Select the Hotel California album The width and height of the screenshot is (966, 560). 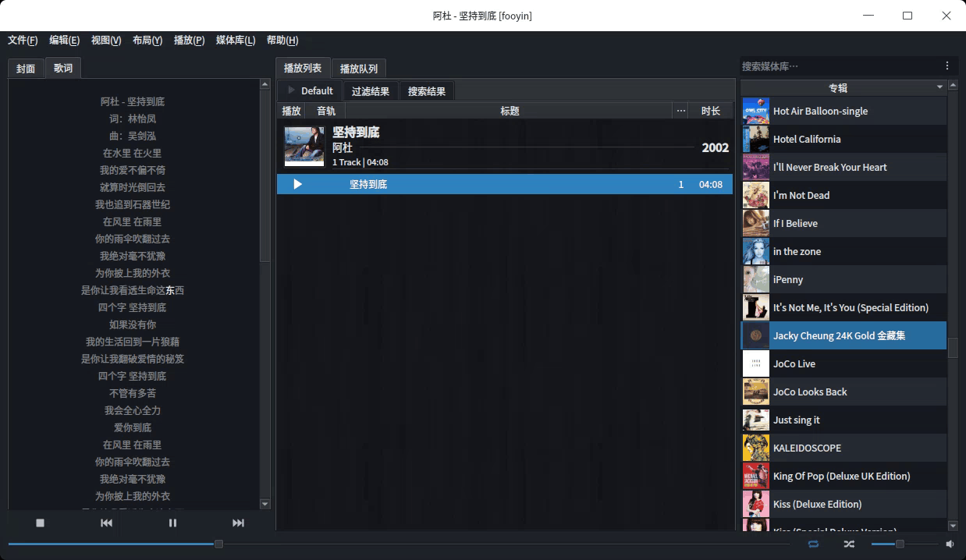click(x=843, y=139)
